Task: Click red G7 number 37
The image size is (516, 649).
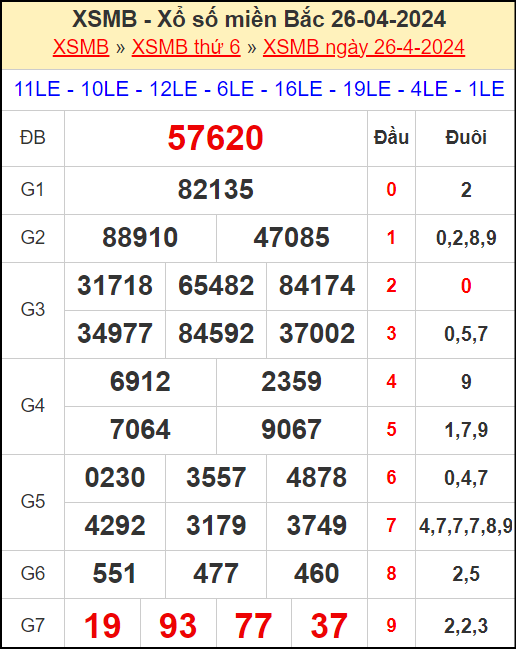Action: [x=329, y=625]
